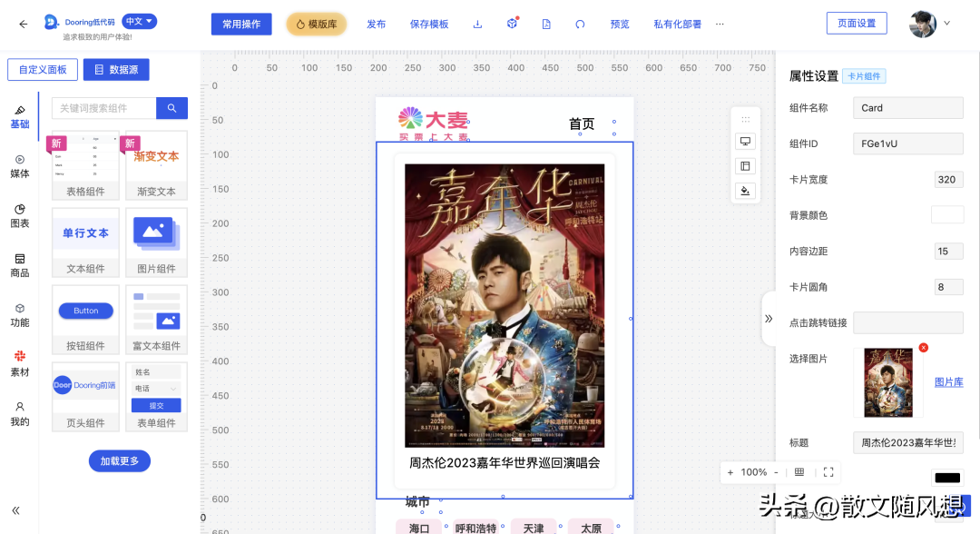This screenshot has height=534, width=980.
Task: Select the 商品 sidebar category
Action: (x=19, y=266)
